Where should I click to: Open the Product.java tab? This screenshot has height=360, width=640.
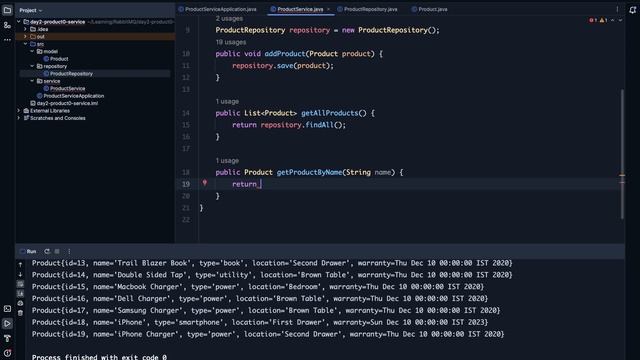(429, 9)
